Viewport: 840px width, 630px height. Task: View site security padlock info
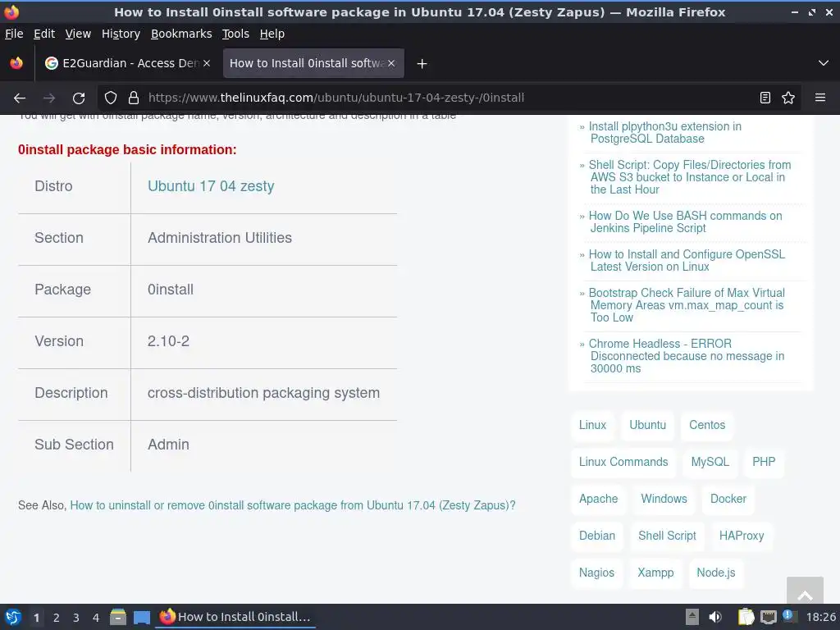coord(134,98)
